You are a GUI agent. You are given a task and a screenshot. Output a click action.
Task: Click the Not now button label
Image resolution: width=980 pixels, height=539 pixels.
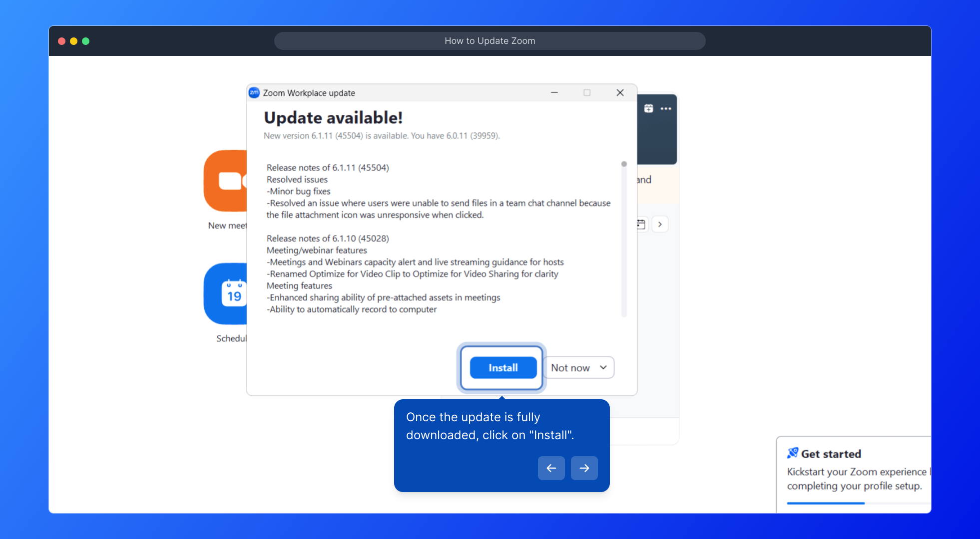pos(570,368)
